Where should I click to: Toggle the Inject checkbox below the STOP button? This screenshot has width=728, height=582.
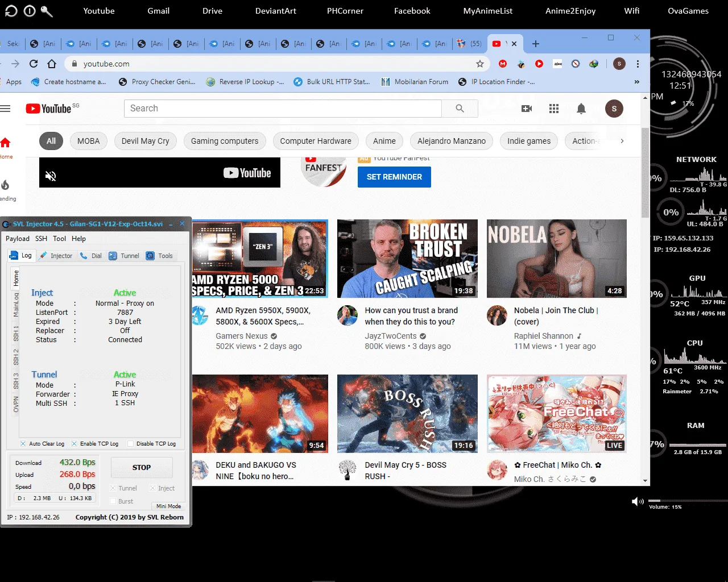(152, 488)
